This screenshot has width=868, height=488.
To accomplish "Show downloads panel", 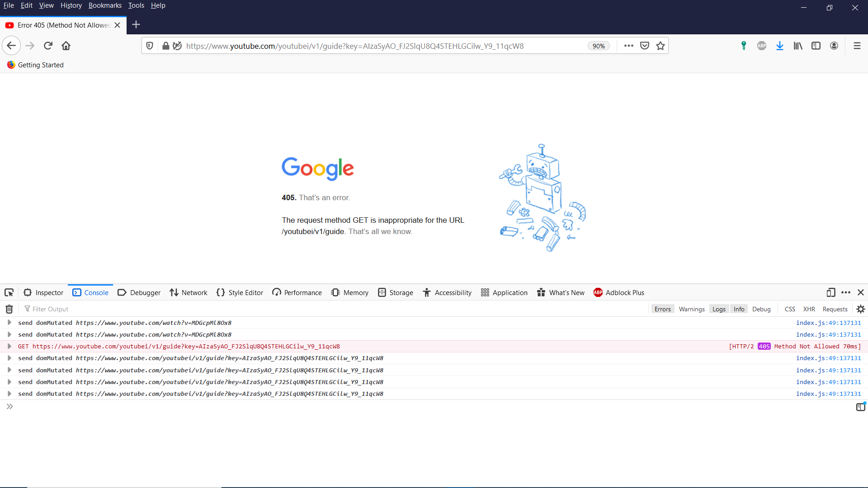I will click(780, 46).
